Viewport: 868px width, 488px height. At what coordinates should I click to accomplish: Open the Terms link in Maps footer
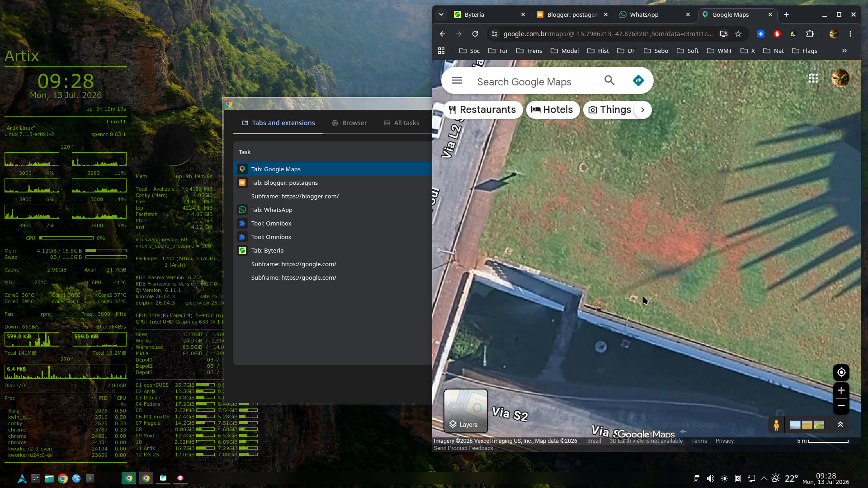click(699, 441)
